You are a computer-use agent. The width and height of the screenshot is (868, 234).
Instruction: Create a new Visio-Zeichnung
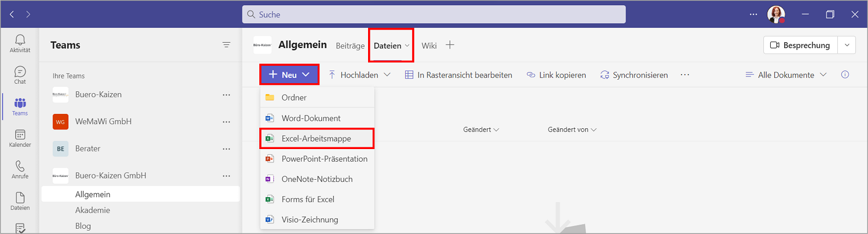[317, 220]
